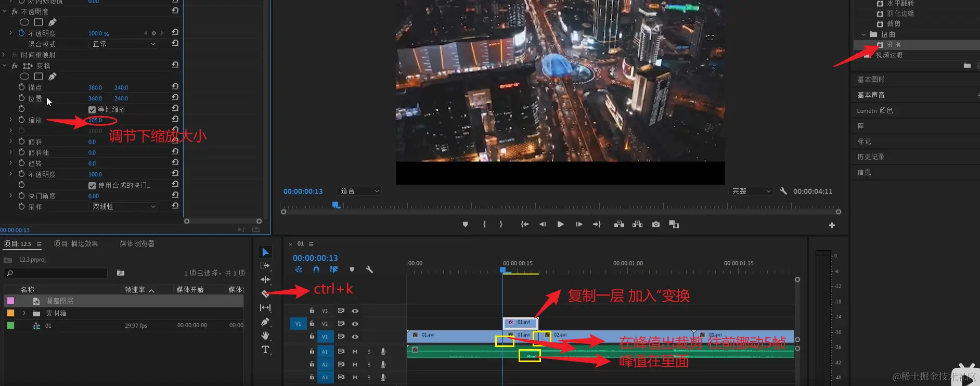
Task: Open the 基本声音 panel
Action: coord(871,95)
